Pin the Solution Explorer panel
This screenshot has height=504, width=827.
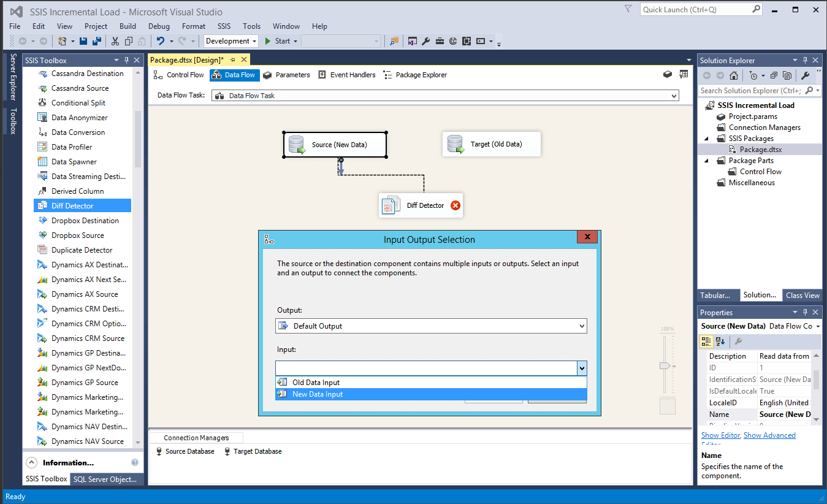pos(805,60)
